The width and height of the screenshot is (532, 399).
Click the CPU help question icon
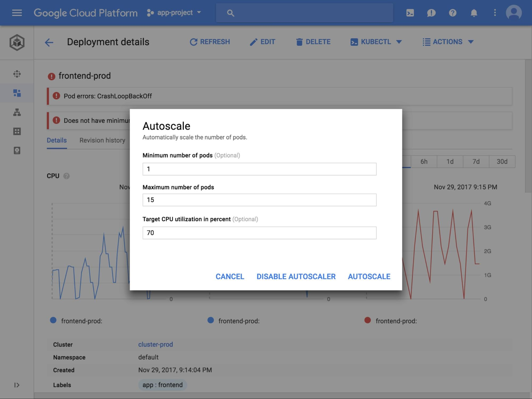pos(66,176)
